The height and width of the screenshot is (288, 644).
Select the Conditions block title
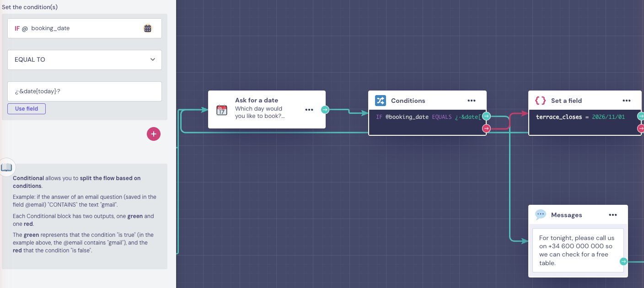click(x=408, y=101)
